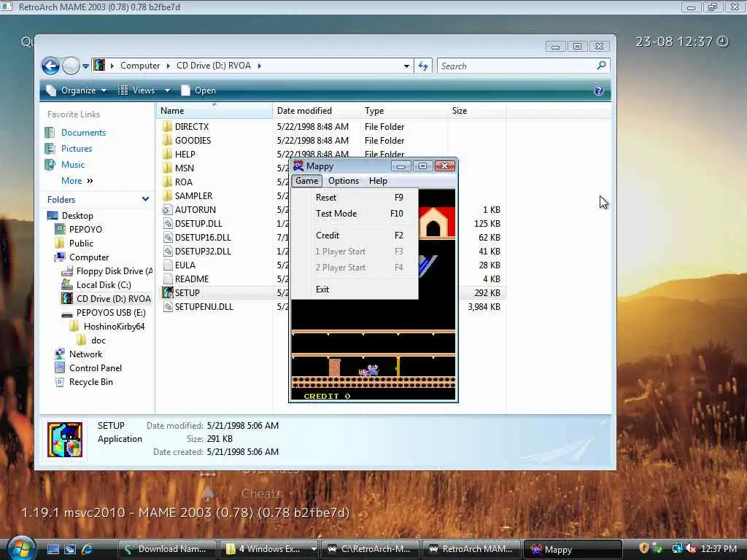Click the Forward navigation arrow in Explorer
747x560 pixels.
71,66
